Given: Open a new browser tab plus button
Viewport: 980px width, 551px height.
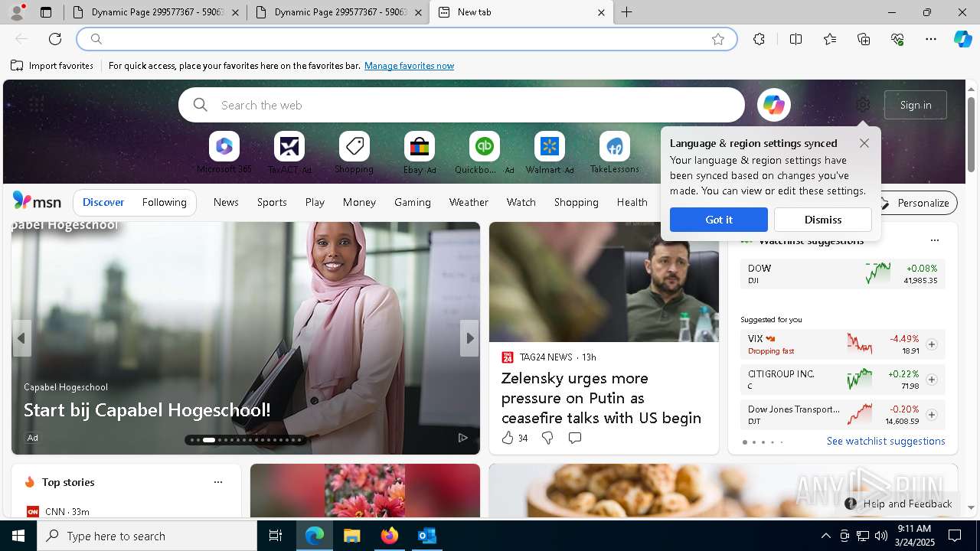Looking at the screenshot, I should (x=627, y=12).
